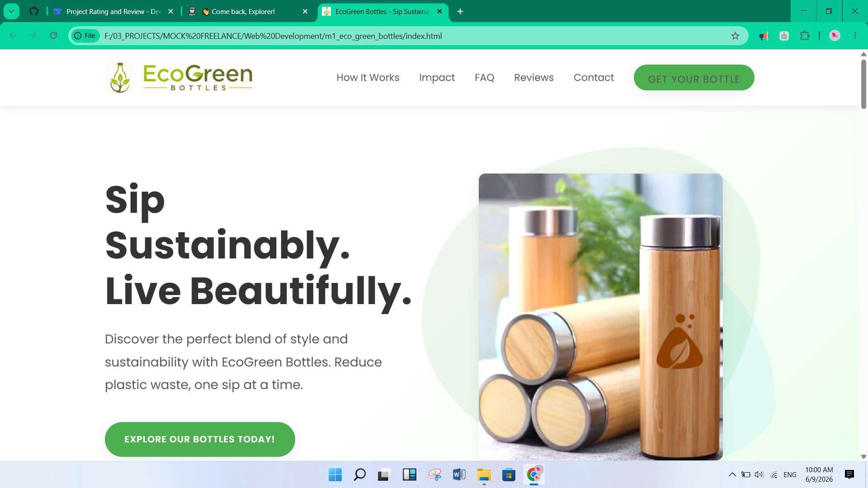Image resolution: width=868 pixels, height=488 pixels.
Task: Open the Extensions puzzle menu
Action: (x=805, y=36)
